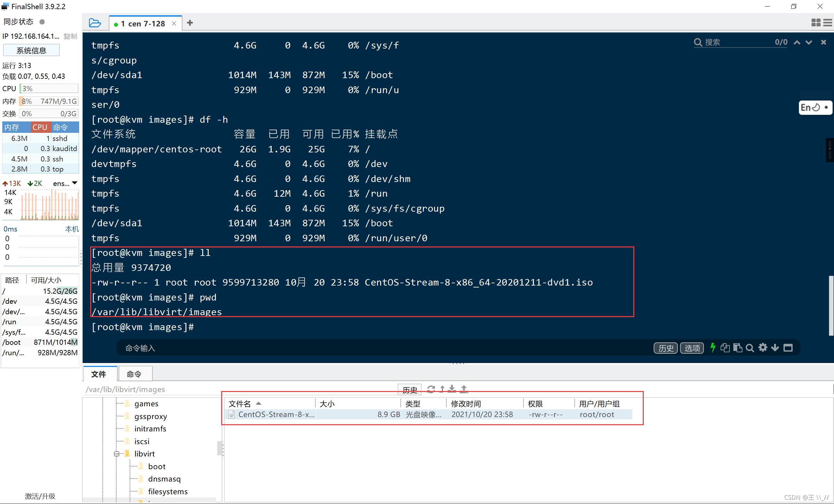
Task: Select the initramfs folder in tree
Action: [150, 428]
